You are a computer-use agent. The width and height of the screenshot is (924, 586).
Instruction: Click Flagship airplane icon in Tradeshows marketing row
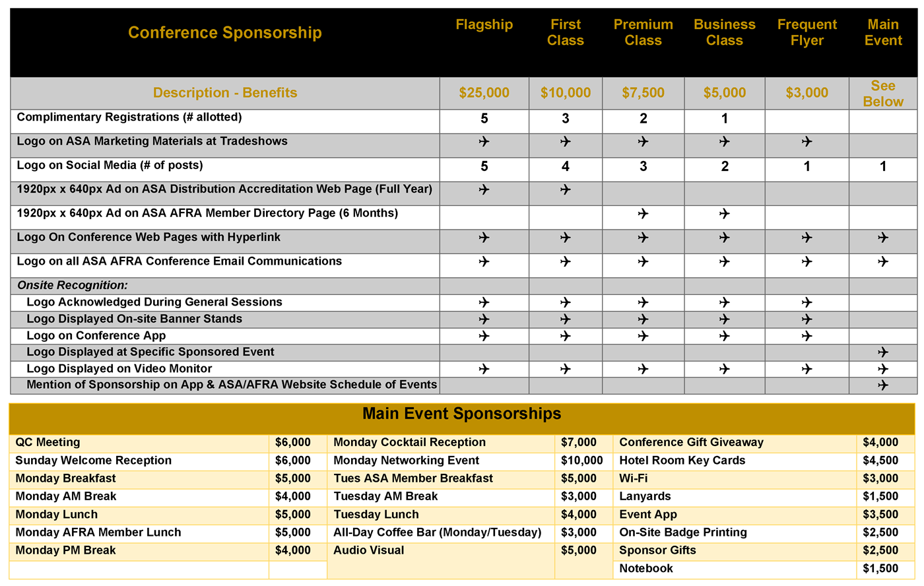point(484,142)
